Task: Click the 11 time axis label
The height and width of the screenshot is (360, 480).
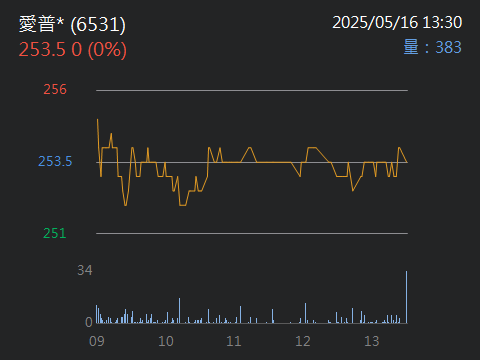Action: (x=234, y=341)
